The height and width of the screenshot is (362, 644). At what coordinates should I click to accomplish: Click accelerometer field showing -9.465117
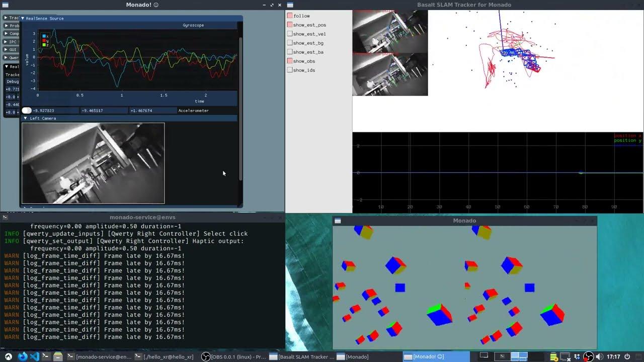tap(104, 111)
